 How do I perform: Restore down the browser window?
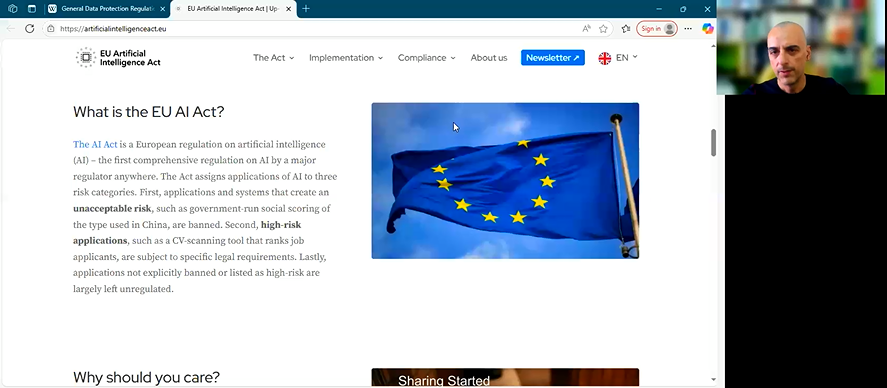click(683, 9)
